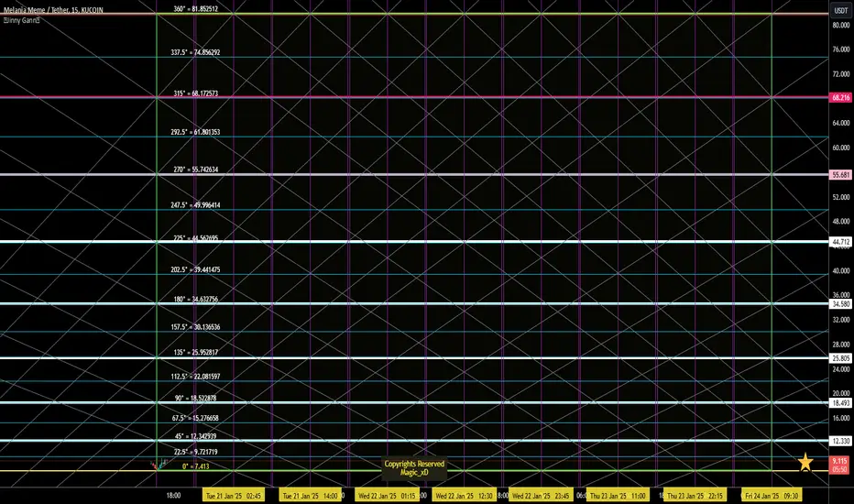Click the 135° = 25.952817 level label
854x504 pixels.
click(196, 352)
